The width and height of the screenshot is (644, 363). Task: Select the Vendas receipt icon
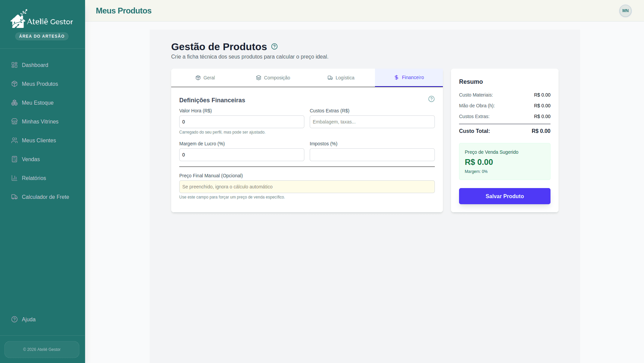[14, 159]
